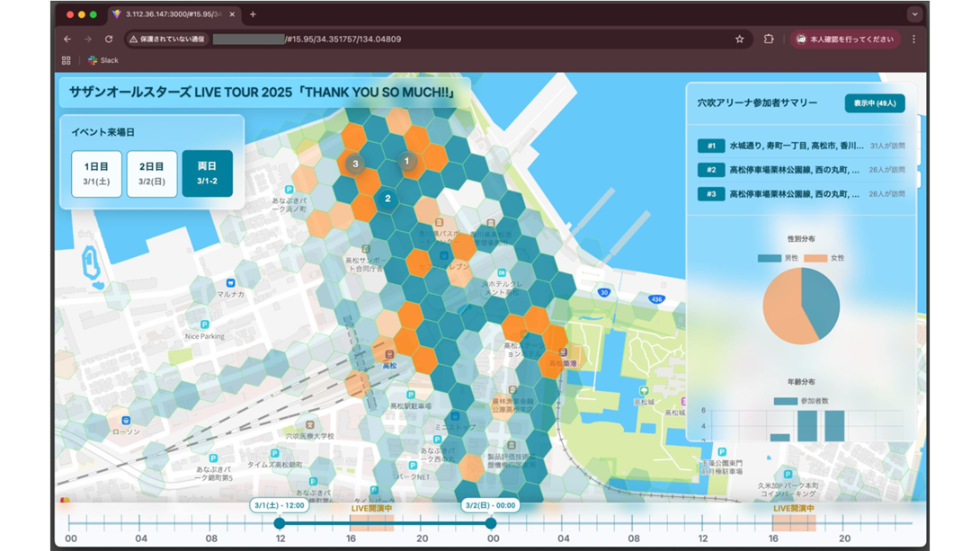Click map cluster marker numbered 2
Image resolution: width=980 pixels, height=551 pixels.
click(388, 199)
